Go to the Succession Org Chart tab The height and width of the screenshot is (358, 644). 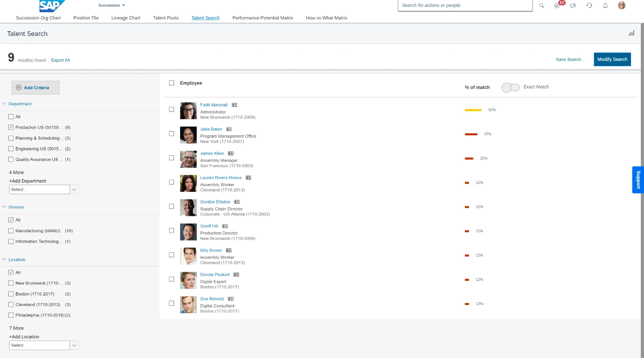38,18
